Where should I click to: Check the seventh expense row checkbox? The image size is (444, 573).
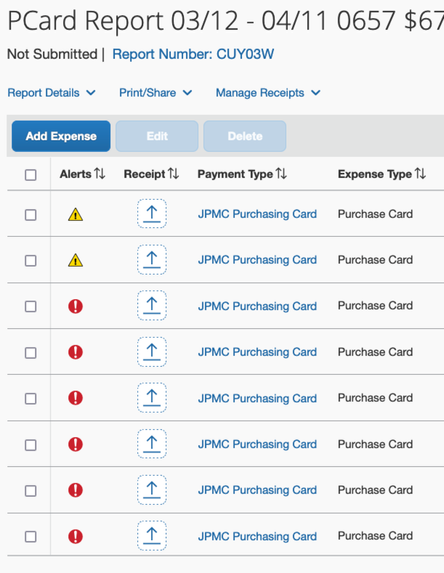click(31, 490)
